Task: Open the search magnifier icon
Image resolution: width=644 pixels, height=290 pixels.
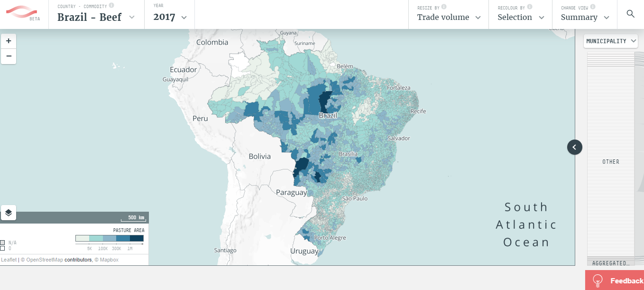Action: coord(630,14)
